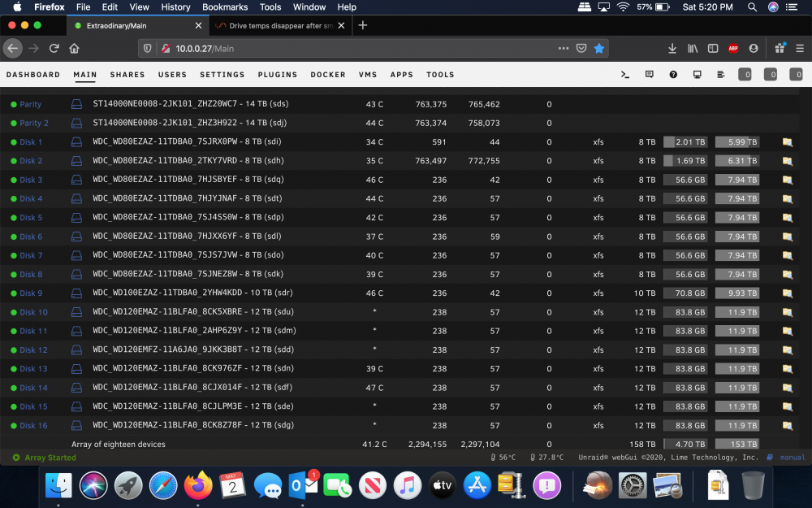Open Firefox hamburger menu
Screen dimensions: 812x508
pos(800,48)
